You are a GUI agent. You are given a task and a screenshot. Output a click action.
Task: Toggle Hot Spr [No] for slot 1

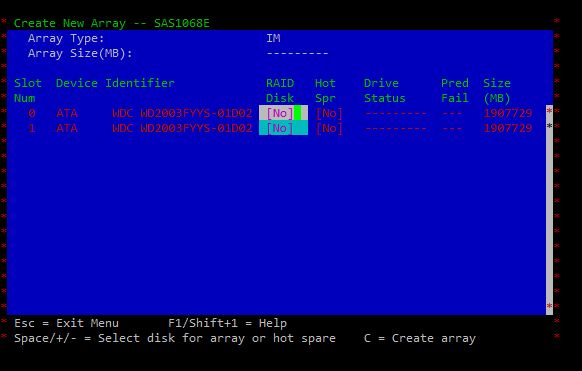(x=329, y=128)
